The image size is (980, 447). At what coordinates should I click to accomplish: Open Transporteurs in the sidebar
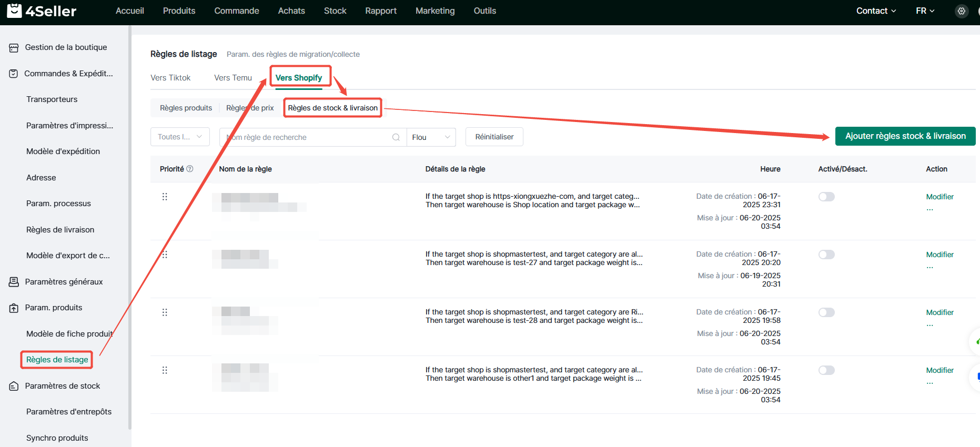(x=52, y=99)
